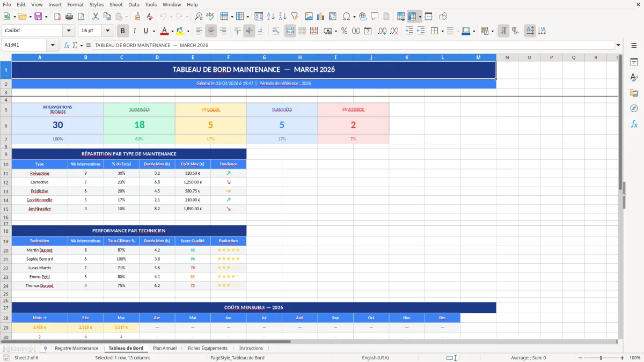
Task: Toggle wrap text on the selection
Action: pyautogui.click(x=276, y=31)
